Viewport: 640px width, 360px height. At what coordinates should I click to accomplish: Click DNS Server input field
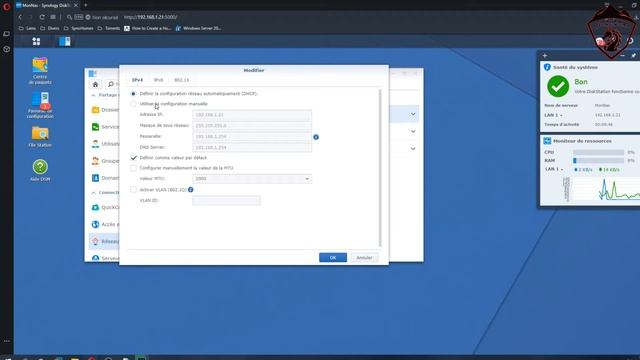coord(252,147)
